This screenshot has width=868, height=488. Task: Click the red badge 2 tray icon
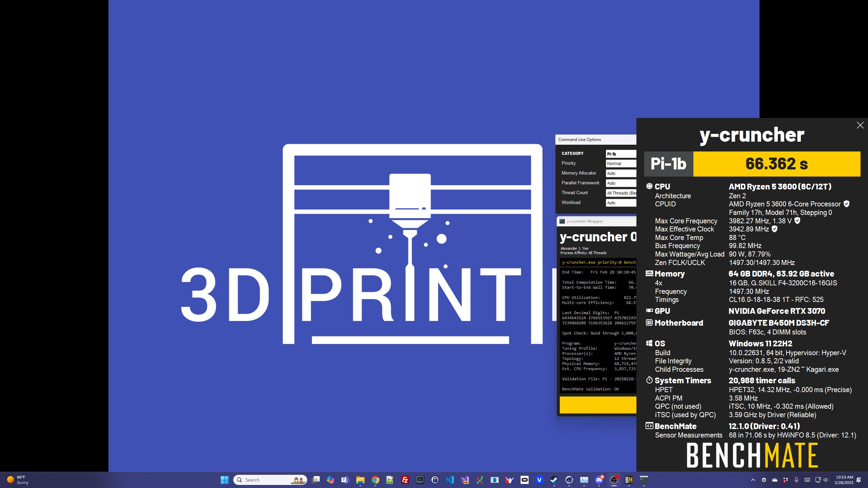[786, 480]
